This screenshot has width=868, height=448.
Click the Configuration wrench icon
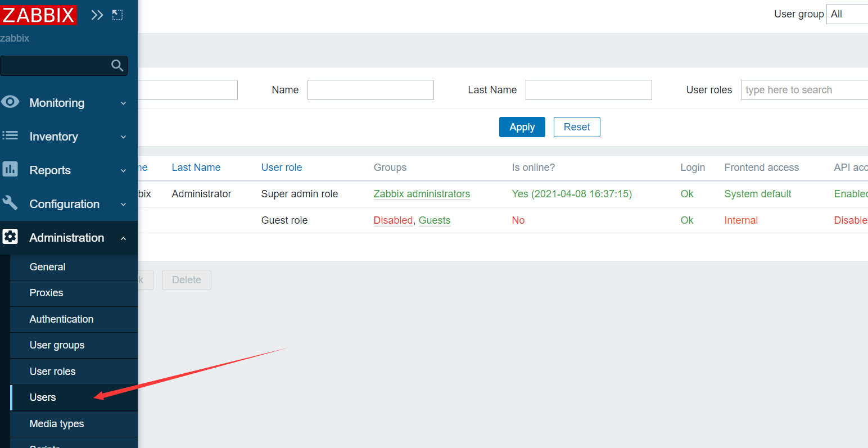[x=10, y=203]
